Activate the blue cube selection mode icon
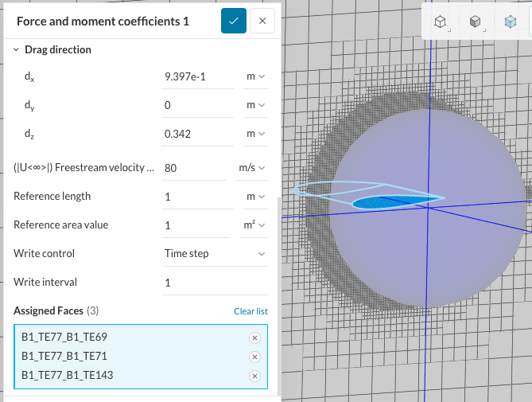 pos(510,22)
